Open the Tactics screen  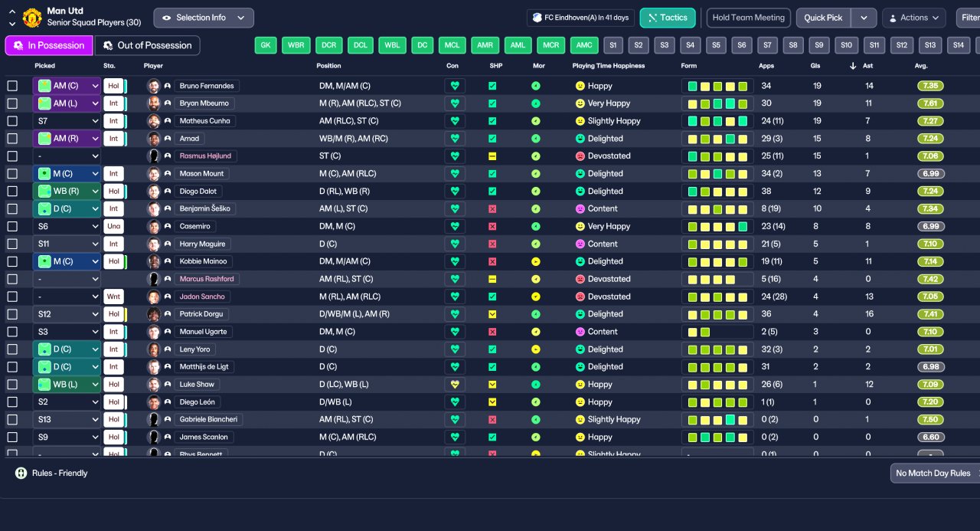point(668,18)
